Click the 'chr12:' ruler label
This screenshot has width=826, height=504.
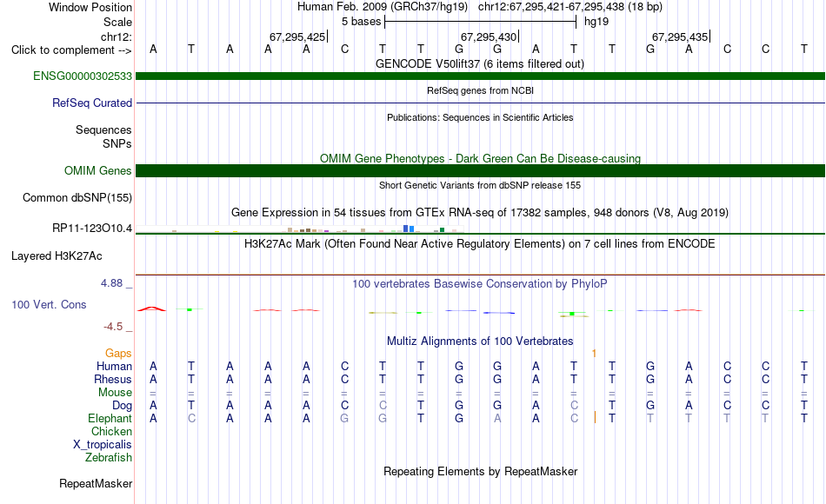coord(116,36)
